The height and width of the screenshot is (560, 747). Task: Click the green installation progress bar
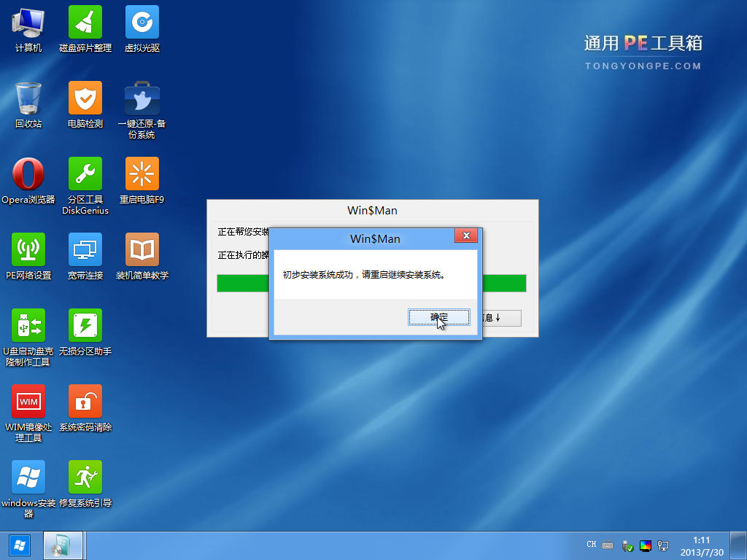click(371, 283)
